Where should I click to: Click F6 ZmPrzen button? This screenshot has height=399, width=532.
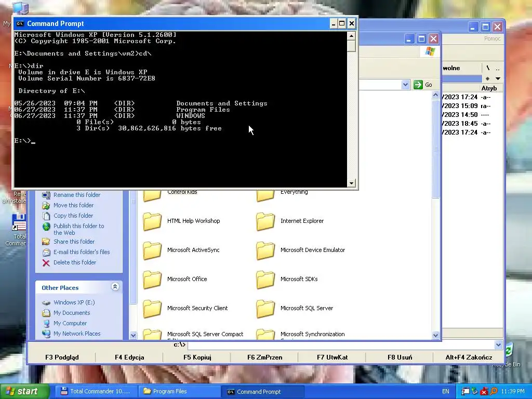point(264,357)
